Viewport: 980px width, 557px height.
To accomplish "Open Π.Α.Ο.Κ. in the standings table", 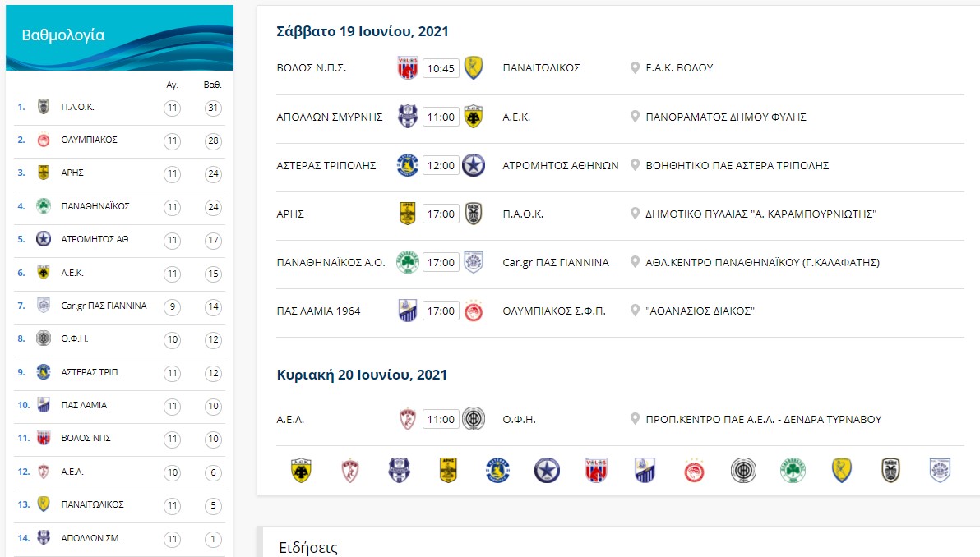I will coord(78,107).
